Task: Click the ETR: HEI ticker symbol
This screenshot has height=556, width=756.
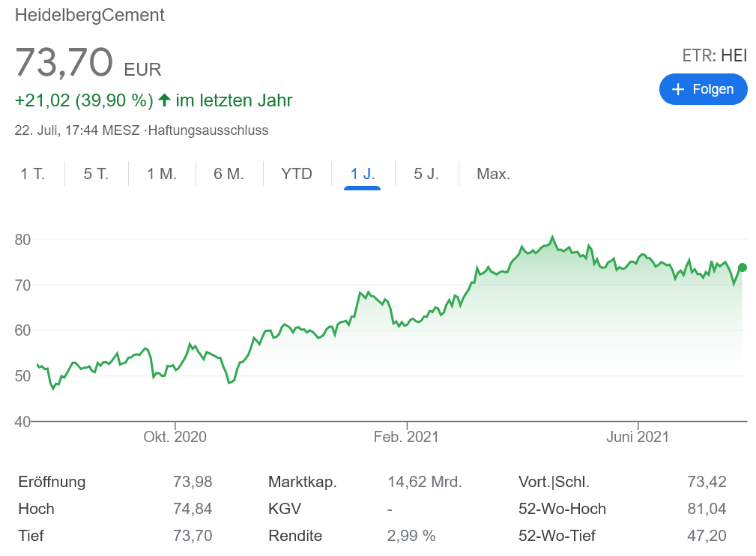Action: click(714, 55)
